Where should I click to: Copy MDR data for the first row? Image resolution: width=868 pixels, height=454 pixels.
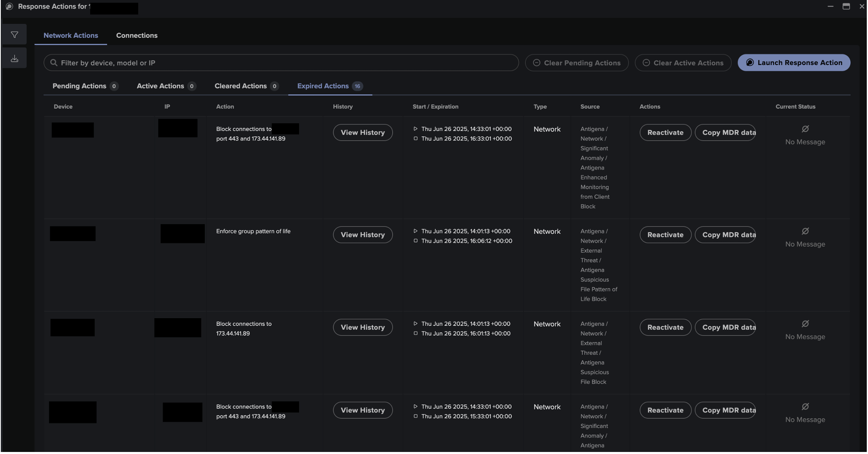tap(725, 133)
